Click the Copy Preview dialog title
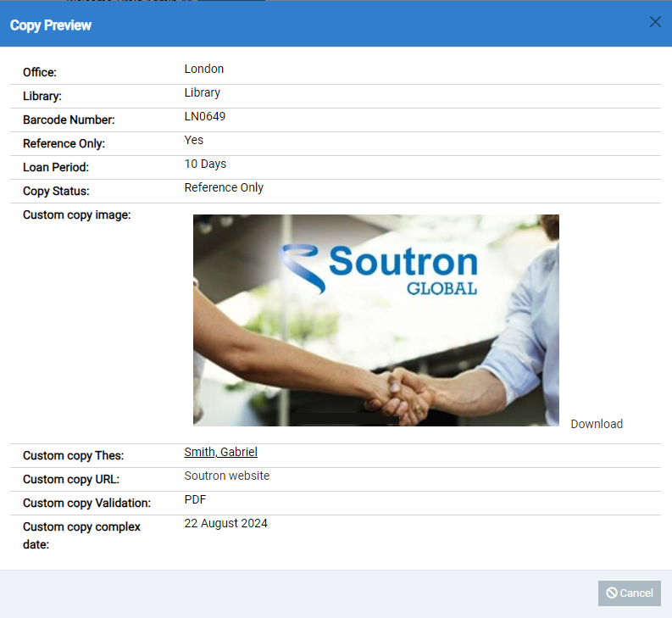The image size is (672, 618). pos(51,25)
